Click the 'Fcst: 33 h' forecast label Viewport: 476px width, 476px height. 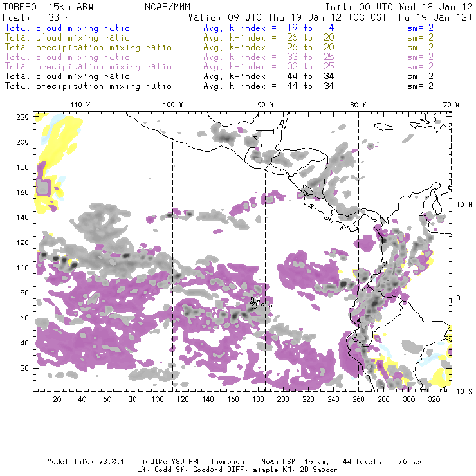click(37, 17)
